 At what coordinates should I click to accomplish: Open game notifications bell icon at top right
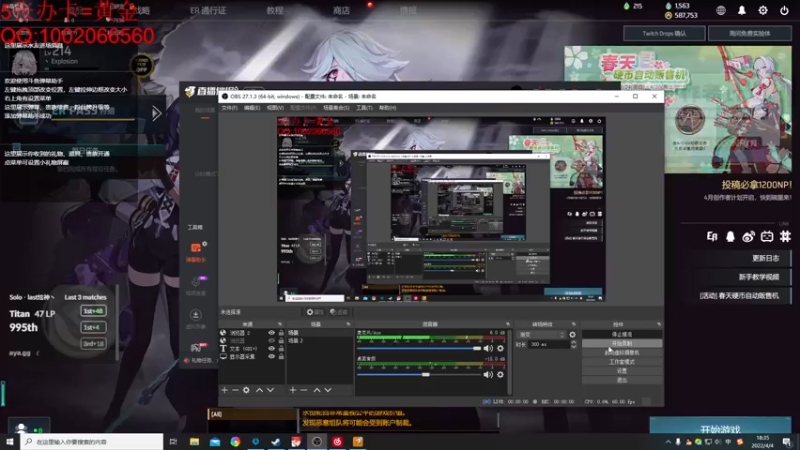[742, 10]
